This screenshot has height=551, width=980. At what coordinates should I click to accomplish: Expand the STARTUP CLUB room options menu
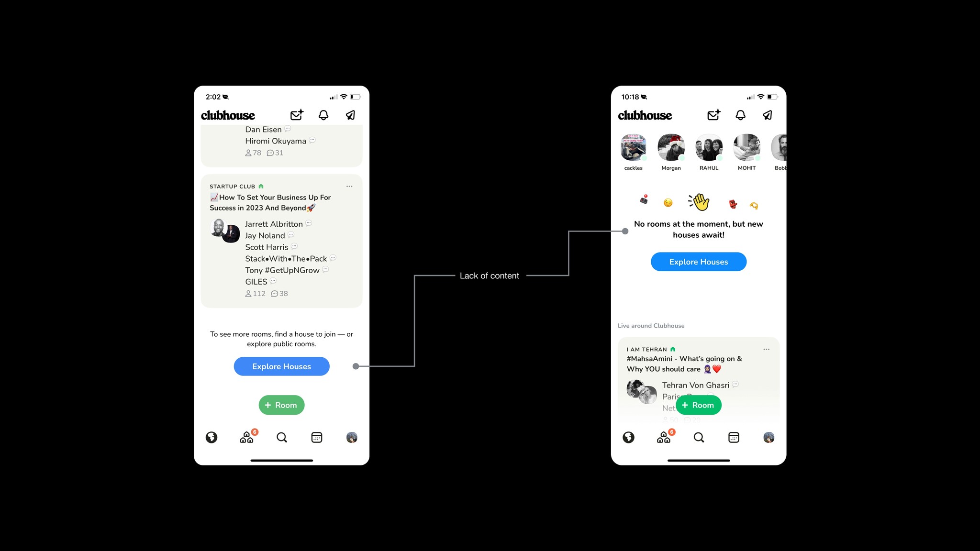tap(350, 187)
